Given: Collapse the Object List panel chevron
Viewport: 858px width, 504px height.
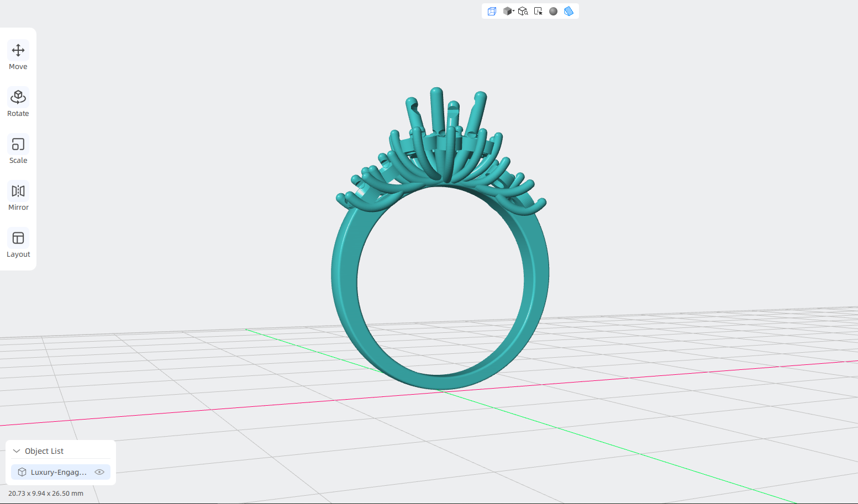Looking at the screenshot, I should [17, 451].
